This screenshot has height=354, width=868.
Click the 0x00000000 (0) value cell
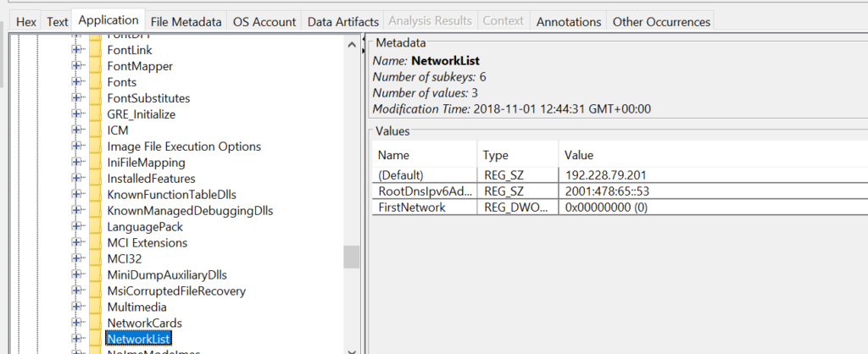(x=713, y=207)
